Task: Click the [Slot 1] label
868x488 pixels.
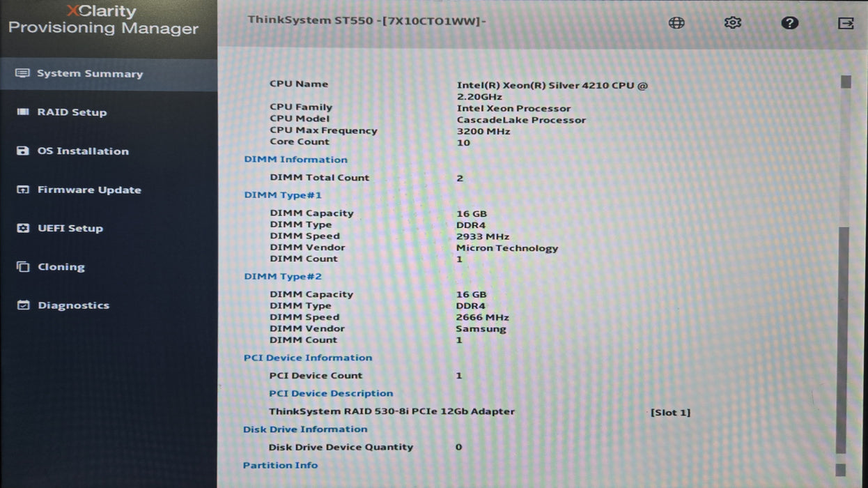Action: click(x=670, y=412)
